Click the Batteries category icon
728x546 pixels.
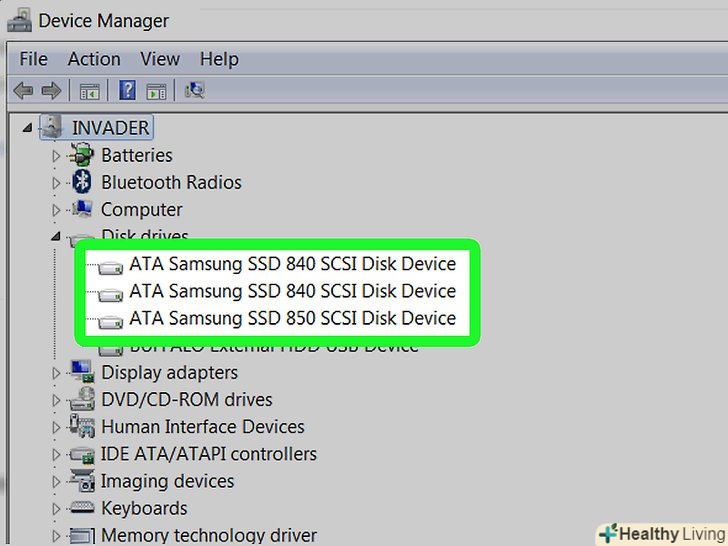(x=82, y=155)
